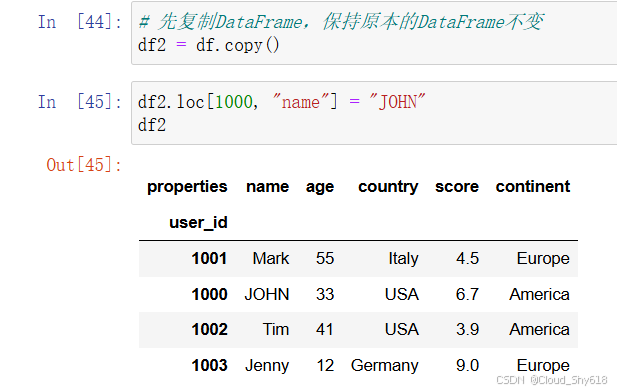Image resolution: width=617 pixels, height=391 pixels.
Task: Select index value 1003
Action: coord(209,366)
